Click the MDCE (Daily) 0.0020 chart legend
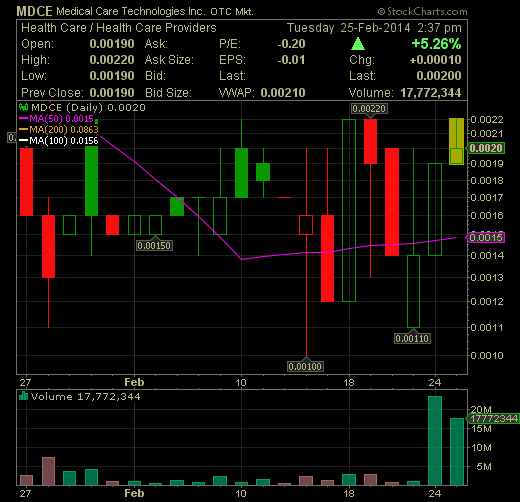Screen dimensions: 520x502 (82, 108)
